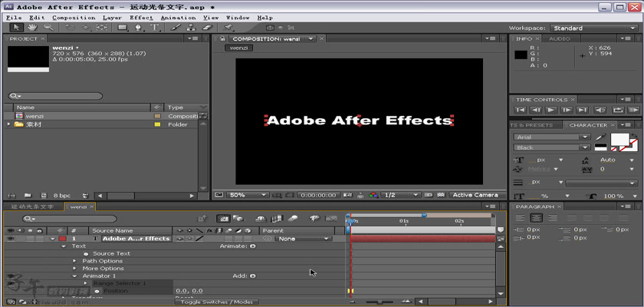This screenshot has width=644, height=307.
Task: Select the Pen tool
Action: click(139, 28)
